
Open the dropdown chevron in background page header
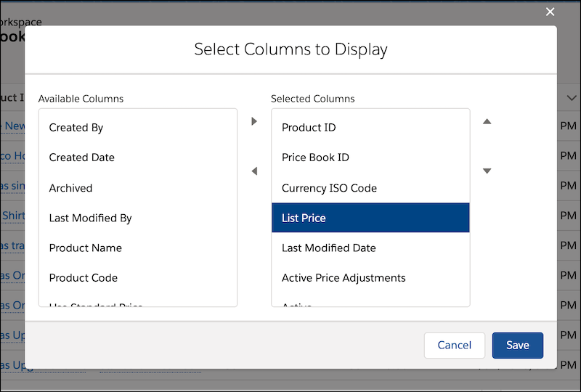(572, 98)
